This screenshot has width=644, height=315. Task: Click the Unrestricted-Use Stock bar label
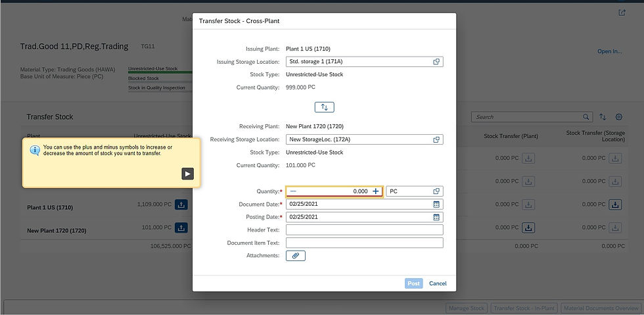click(152, 68)
